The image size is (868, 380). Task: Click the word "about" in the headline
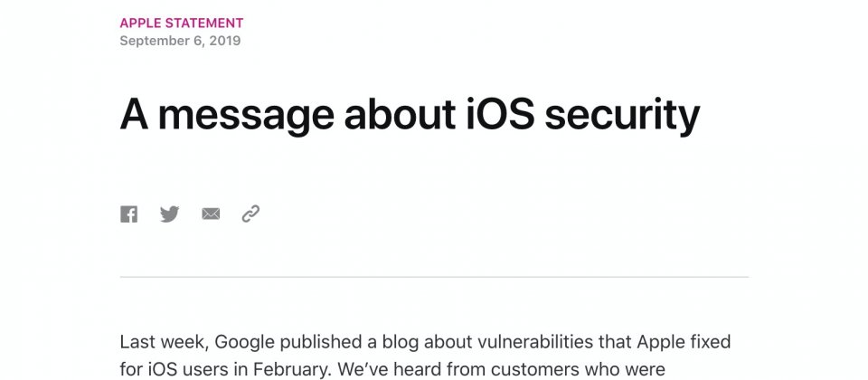click(401, 114)
